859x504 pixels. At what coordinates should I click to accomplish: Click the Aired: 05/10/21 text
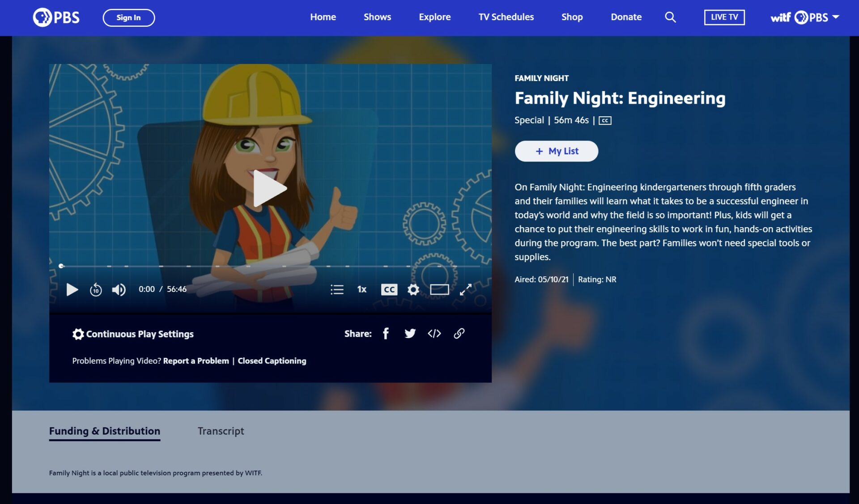541,280
